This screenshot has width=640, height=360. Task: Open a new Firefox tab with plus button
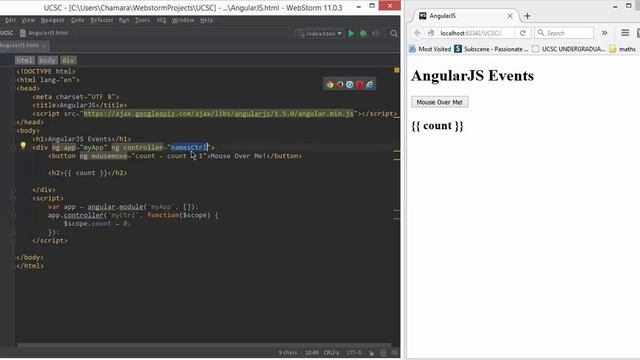(527, 16)
